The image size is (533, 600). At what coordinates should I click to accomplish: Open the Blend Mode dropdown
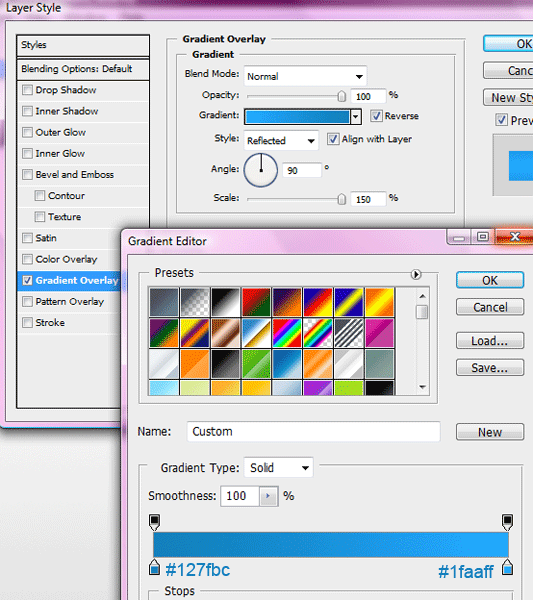pos(305,76)
